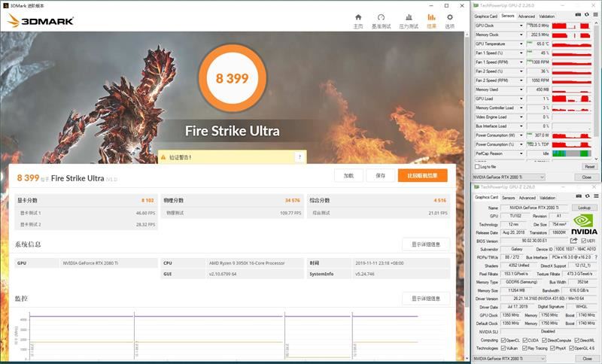602x364 pixels.
Task: Open the Power Consumption (W) sensor dropdown arrow
Action: [521, 135]
